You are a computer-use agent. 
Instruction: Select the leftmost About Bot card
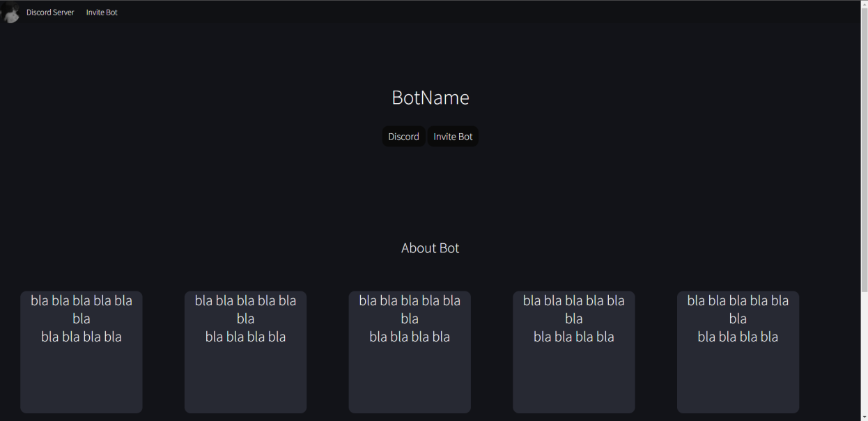point(81,352)
